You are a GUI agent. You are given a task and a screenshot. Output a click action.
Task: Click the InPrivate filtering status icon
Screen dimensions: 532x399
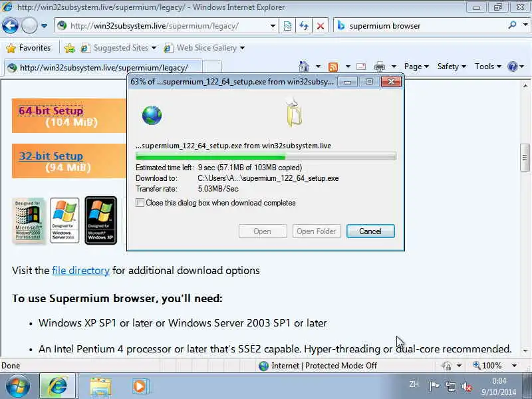(x=446, y=366)
